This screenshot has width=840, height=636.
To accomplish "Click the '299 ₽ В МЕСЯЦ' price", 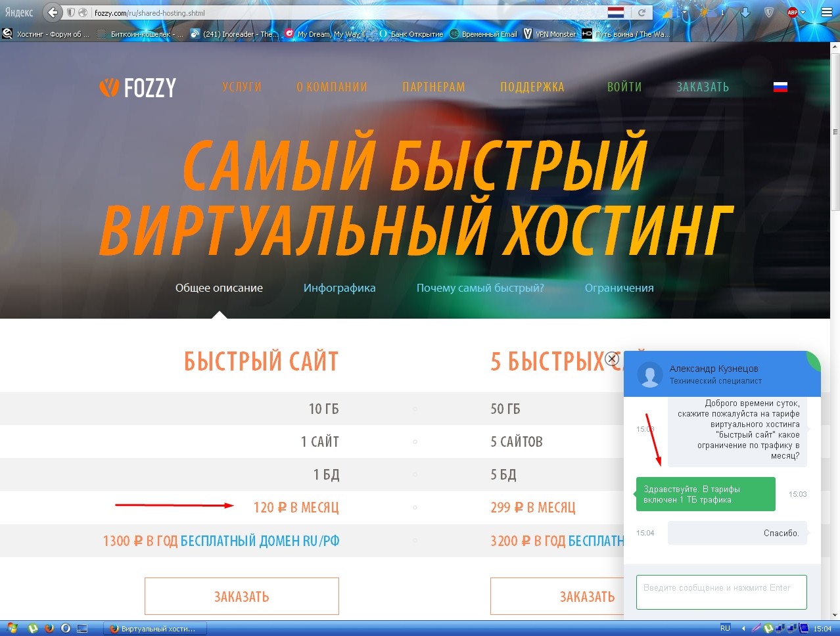I will click(533, 507).
